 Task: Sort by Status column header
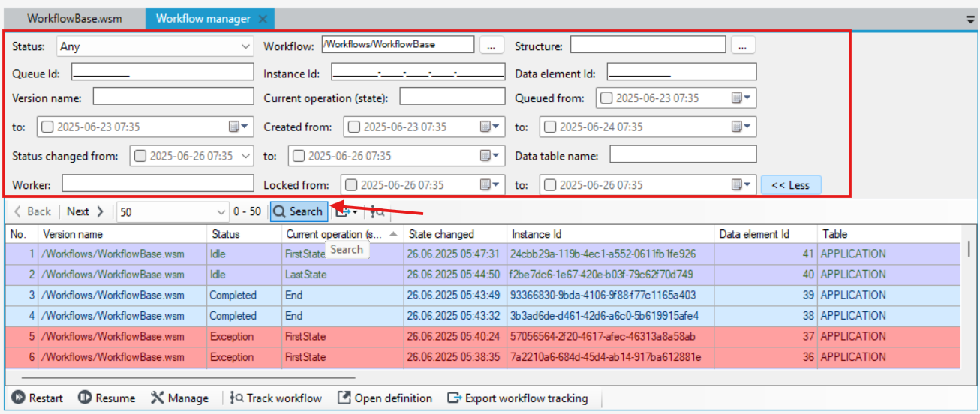pos(245,234)
